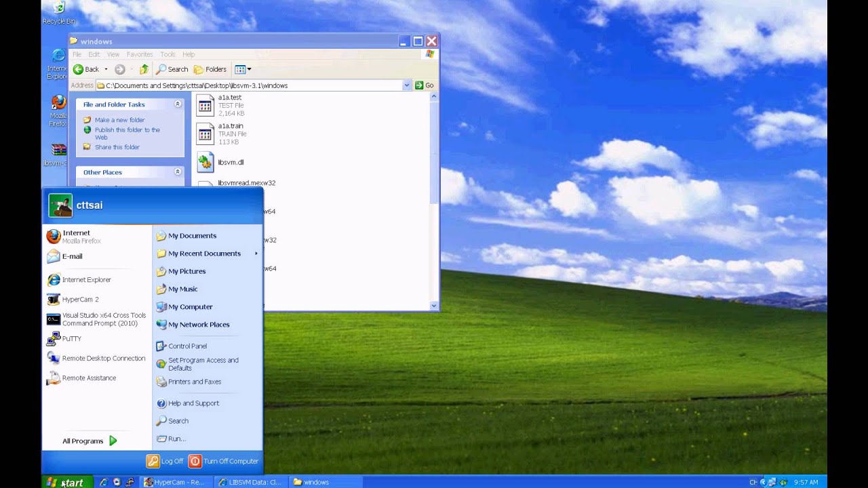868x488 pixels.
Task: Click Search button in Explorer toolbar
Action: [172, 69]
